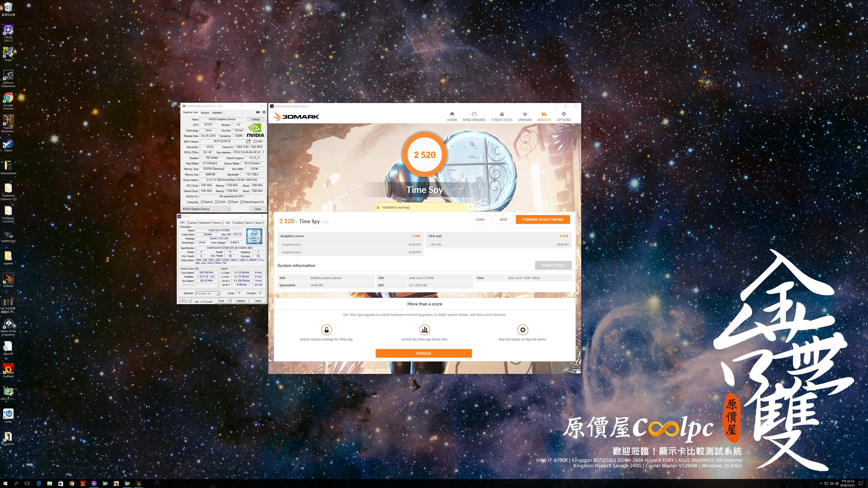868x488 pixels.
Task: Open File Explorer from taskbar
Action: click(50, 483)
